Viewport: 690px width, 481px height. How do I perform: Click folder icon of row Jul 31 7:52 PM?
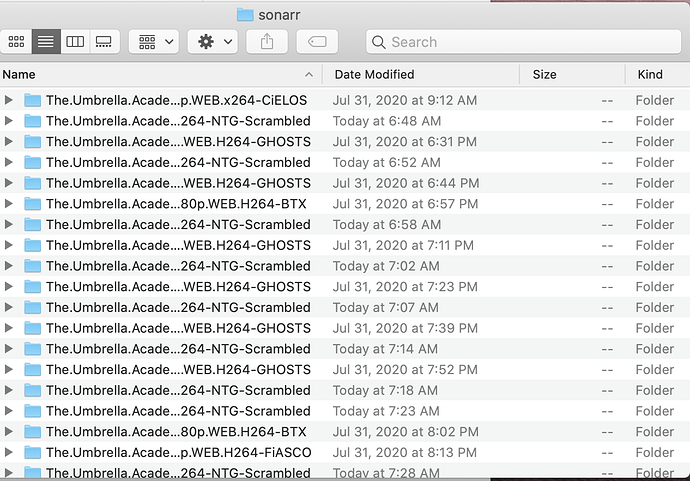[x=33, y=369]
